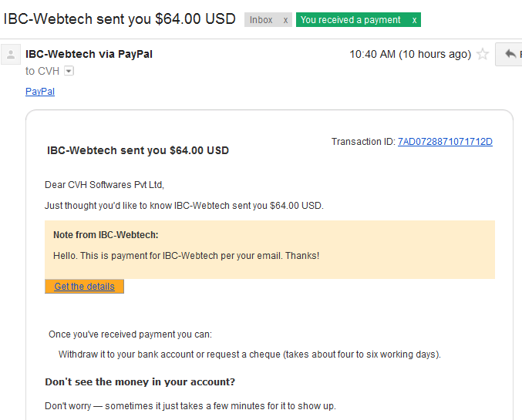Remove the Inbox label with x
522x420 pixels.
(x=285, y=20)
